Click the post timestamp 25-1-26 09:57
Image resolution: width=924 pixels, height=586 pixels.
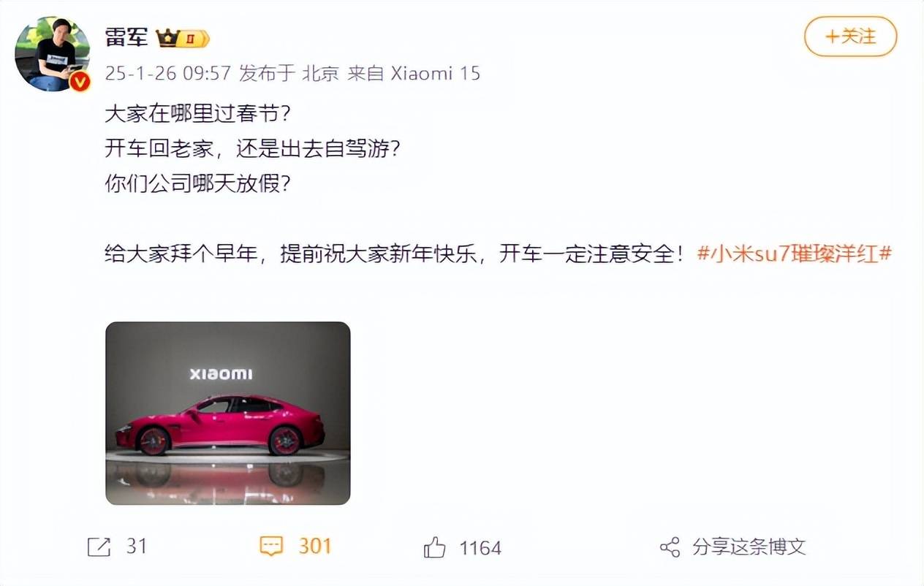click(168, 73)
